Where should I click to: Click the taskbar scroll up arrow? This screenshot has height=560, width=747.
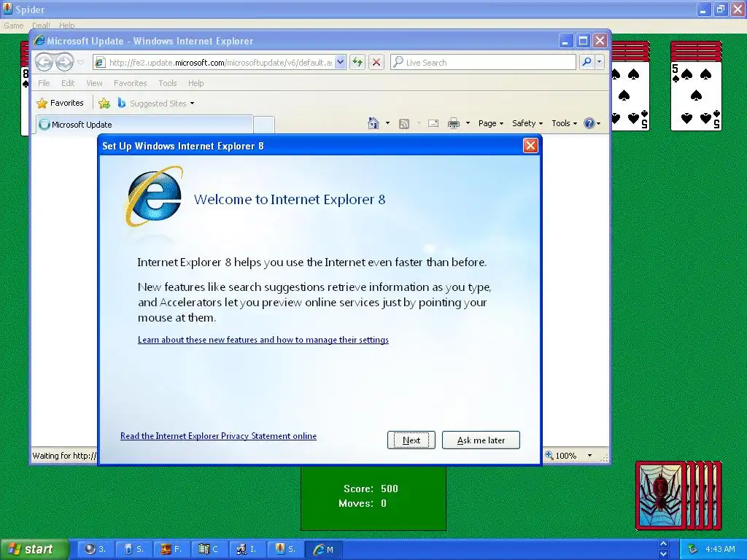click(663, 544)
